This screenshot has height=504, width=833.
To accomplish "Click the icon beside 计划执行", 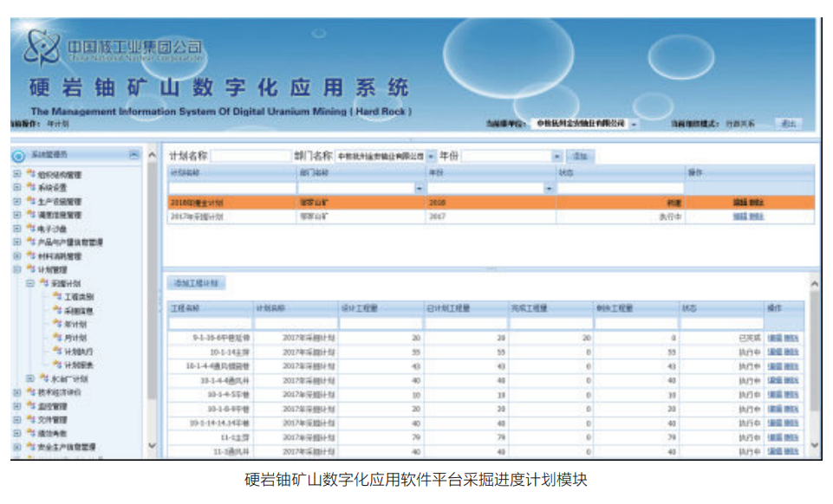I will pos(57,352).
